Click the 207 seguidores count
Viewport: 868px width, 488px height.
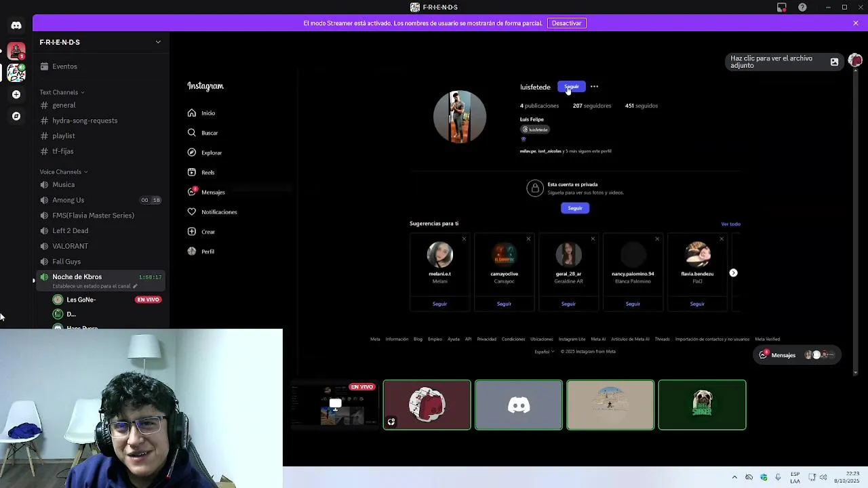(x=592, y=106)
